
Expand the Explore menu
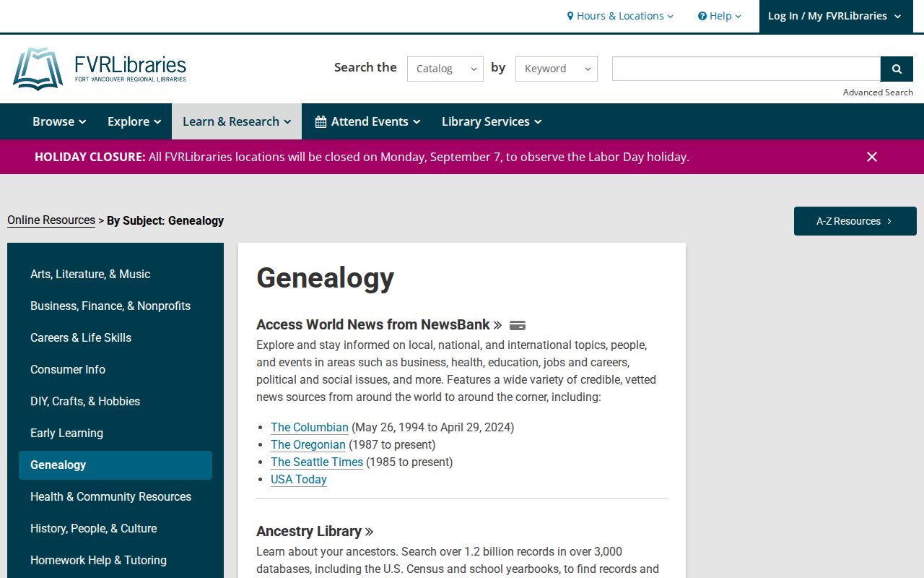click(134, 121)
